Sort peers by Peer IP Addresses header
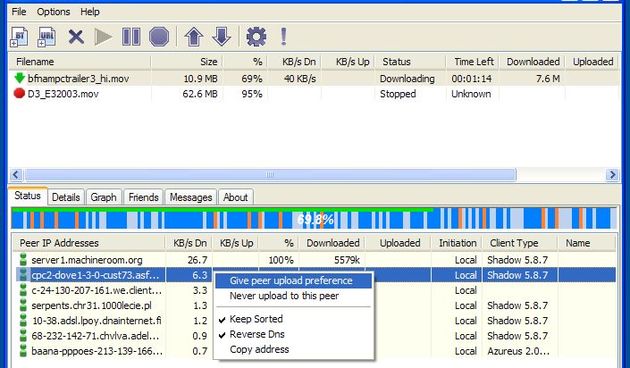Screen dimensions: 630x368 pos(88,243)
